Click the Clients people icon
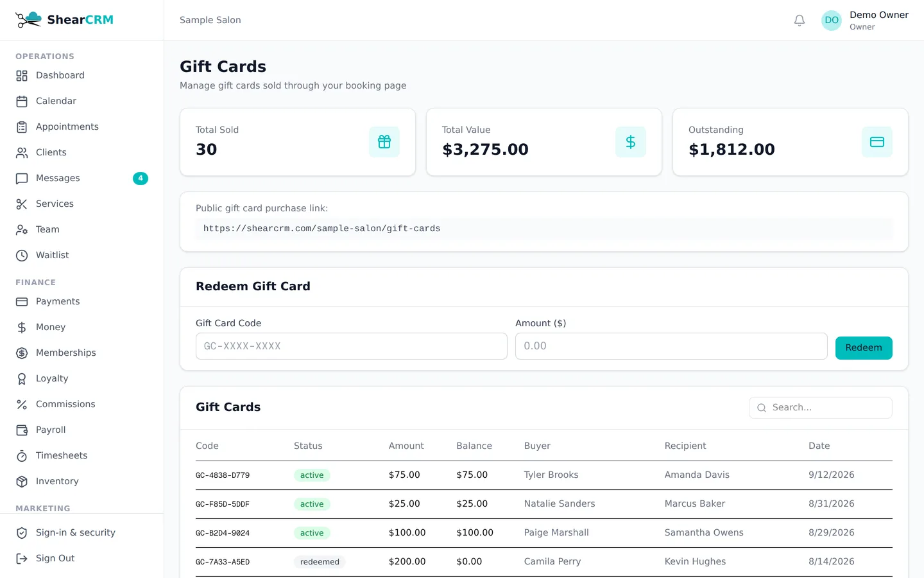Image resolution: width=924 pixels, height=578 pixels. tap(22, 153)
